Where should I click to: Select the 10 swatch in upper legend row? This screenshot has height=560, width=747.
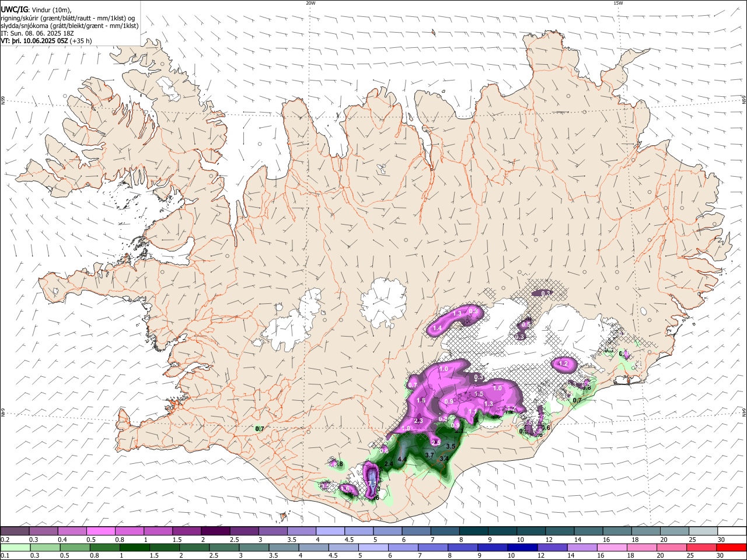(531, 531)
